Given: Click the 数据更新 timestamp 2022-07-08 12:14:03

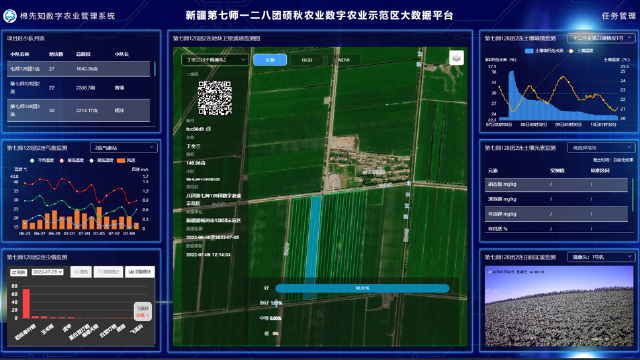Looking at the screenshot, I should (x=208, y=255).
